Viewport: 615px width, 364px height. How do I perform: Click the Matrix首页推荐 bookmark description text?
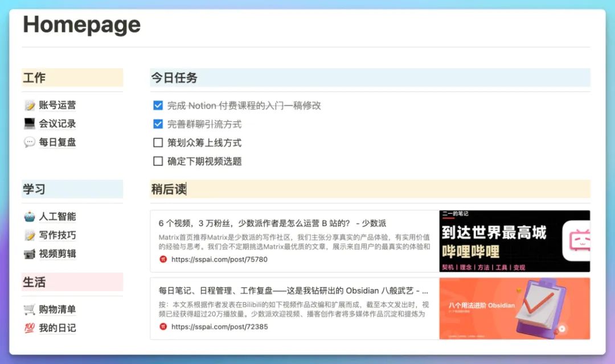pyautogui.click(x=294, y=242)
